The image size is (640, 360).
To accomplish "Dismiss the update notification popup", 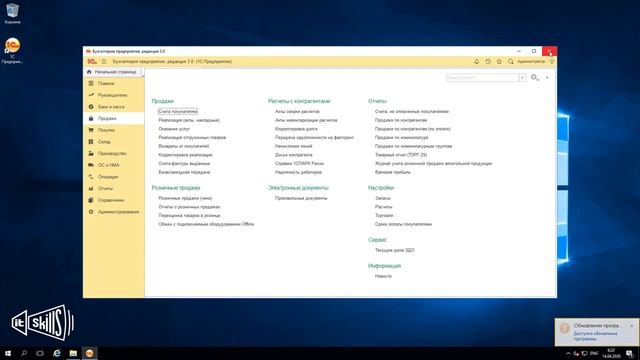I will point(631,326).
